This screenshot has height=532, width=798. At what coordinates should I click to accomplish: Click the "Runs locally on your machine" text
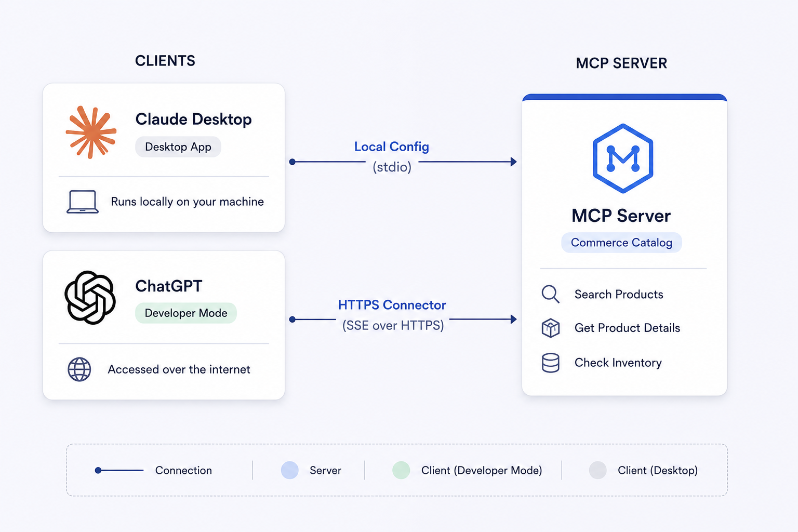[x=188, y=202]
